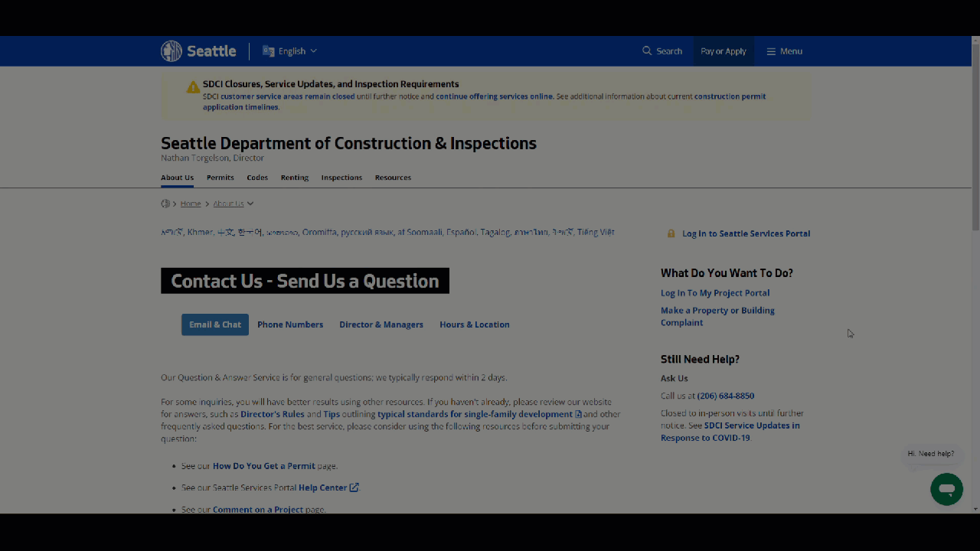The width and height of the screenshot is (980, 551).
Task: Select the About Us navigation tab
Action: coord(177,178)
